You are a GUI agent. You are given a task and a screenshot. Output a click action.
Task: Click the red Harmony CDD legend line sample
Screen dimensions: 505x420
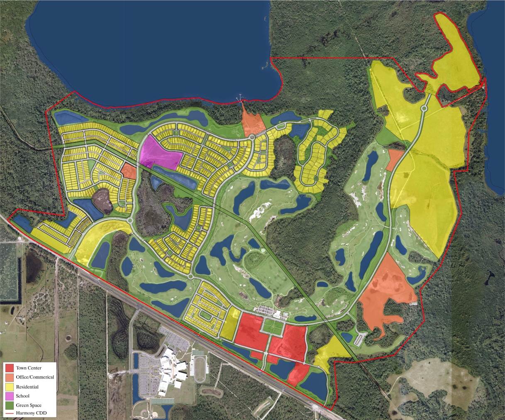[10, 413]
